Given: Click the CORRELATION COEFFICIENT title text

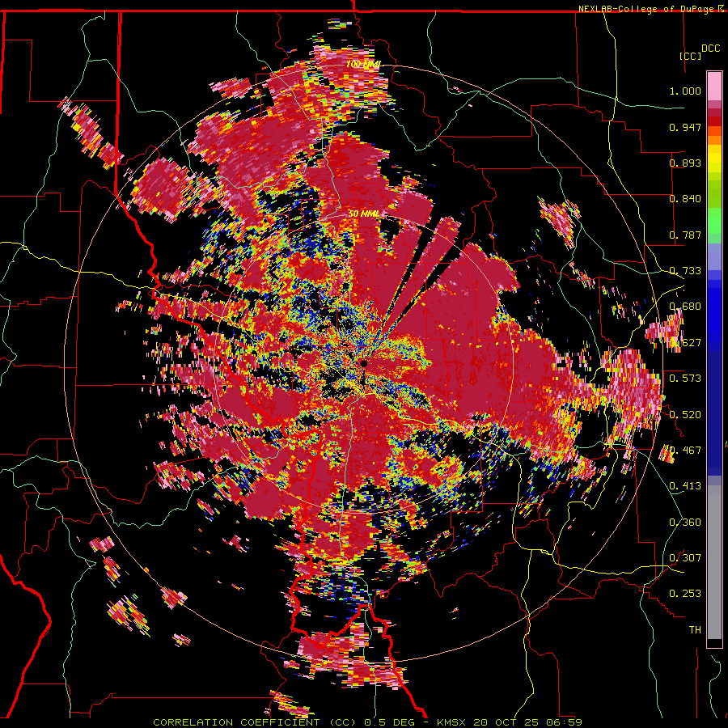Looking at the screenshot, I should click(x=236, y=722).
